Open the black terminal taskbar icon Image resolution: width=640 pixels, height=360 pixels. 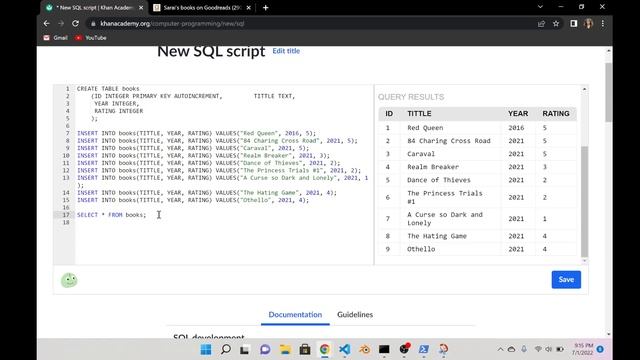(384, 349)
